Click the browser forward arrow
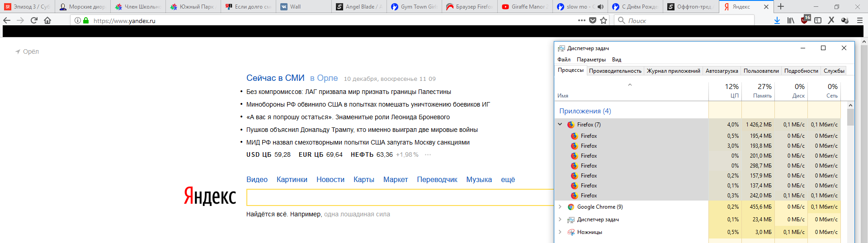Viewport: 868px width, 243px height. click(20, 20)
